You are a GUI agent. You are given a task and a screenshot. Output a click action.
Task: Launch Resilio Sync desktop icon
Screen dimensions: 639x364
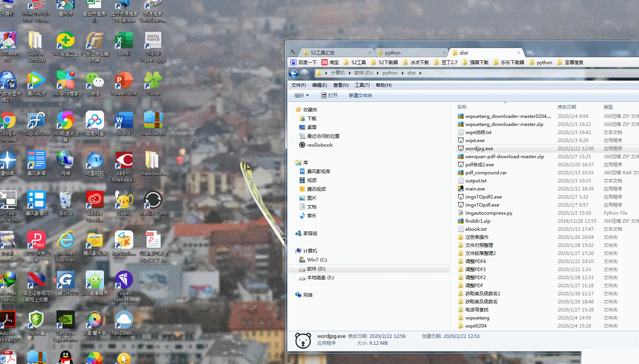[x=153, y=204]
